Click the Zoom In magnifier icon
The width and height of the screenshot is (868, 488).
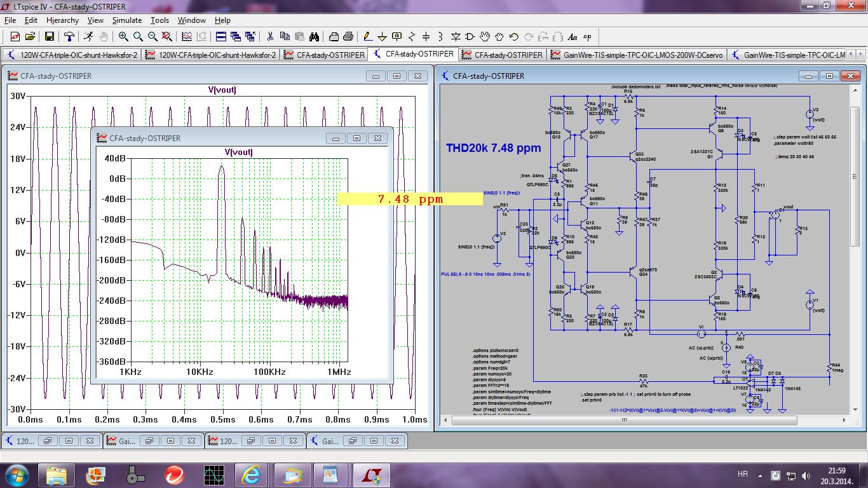click(123, 37)
